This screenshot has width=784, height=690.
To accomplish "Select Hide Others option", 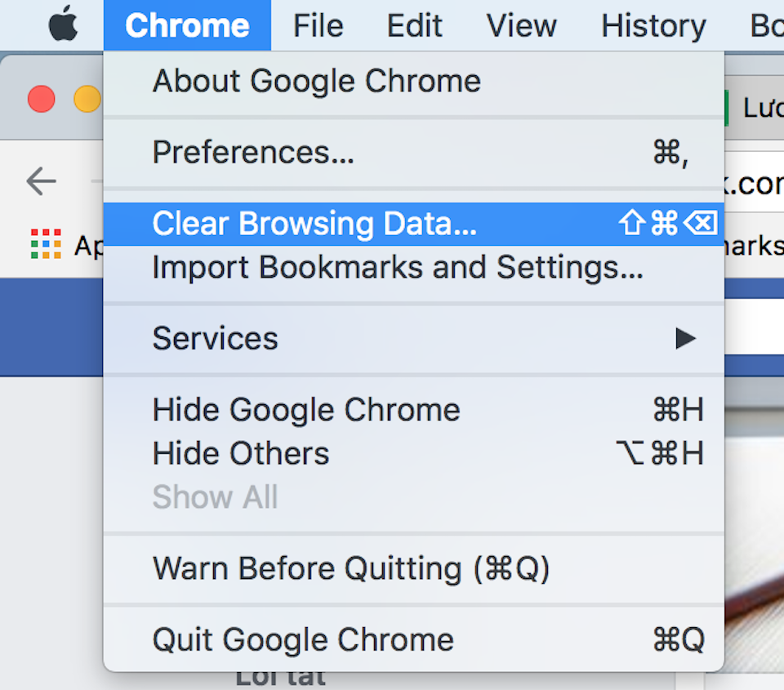I will (413, 453).
